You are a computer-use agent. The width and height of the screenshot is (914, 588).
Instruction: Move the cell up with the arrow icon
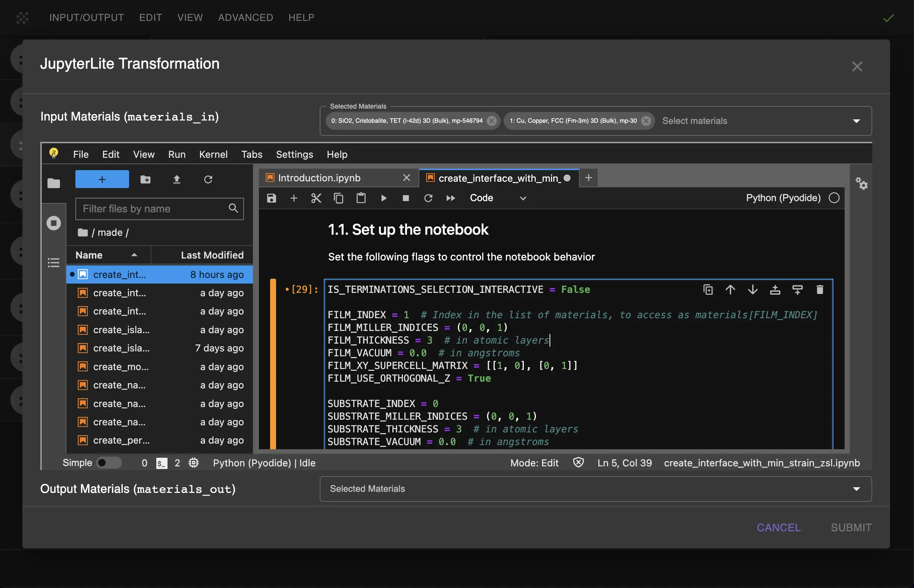(x=730, y=290)
